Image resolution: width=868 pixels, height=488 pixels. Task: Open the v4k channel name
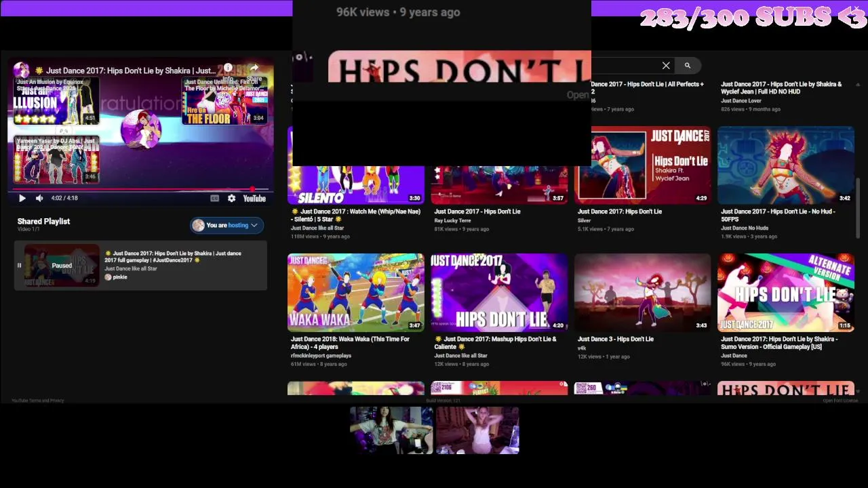[x=582, y=348]
